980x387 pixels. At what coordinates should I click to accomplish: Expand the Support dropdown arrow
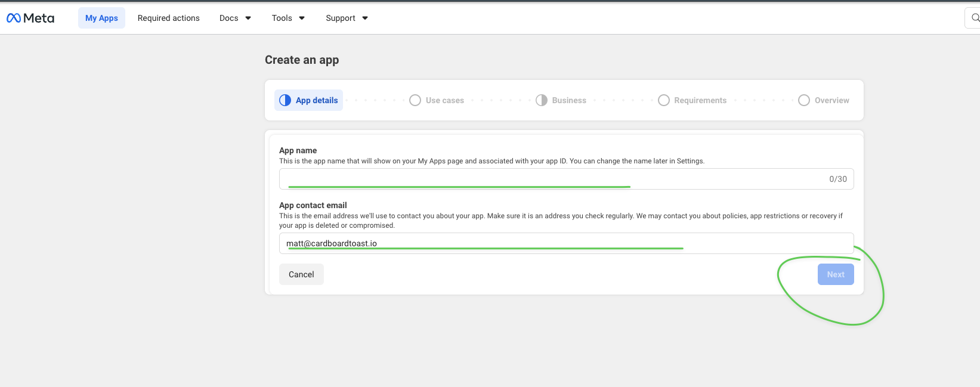[x=365, y=18]
